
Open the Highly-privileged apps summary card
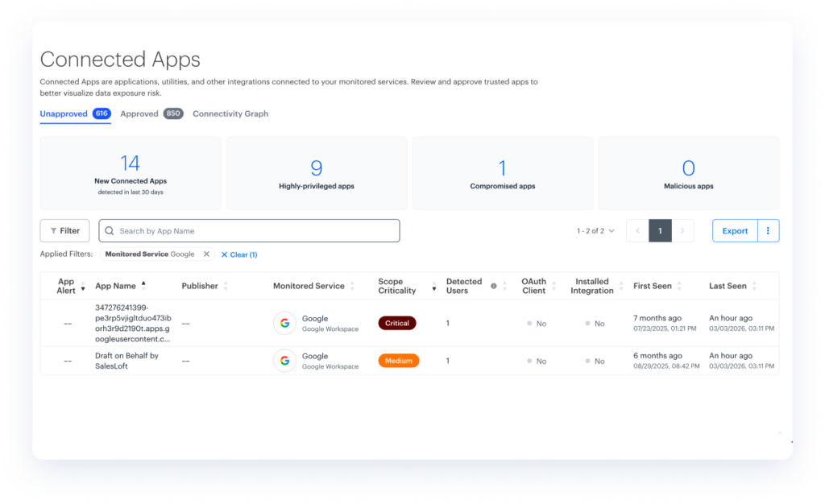click(317, 173)
